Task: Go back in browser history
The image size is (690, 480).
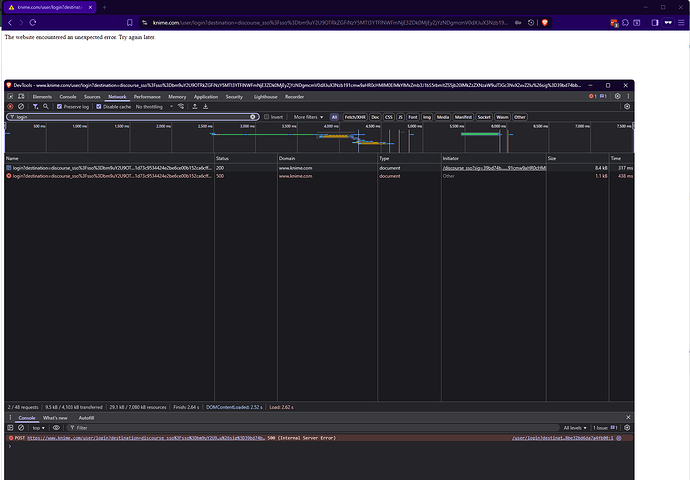Action: 10,22
